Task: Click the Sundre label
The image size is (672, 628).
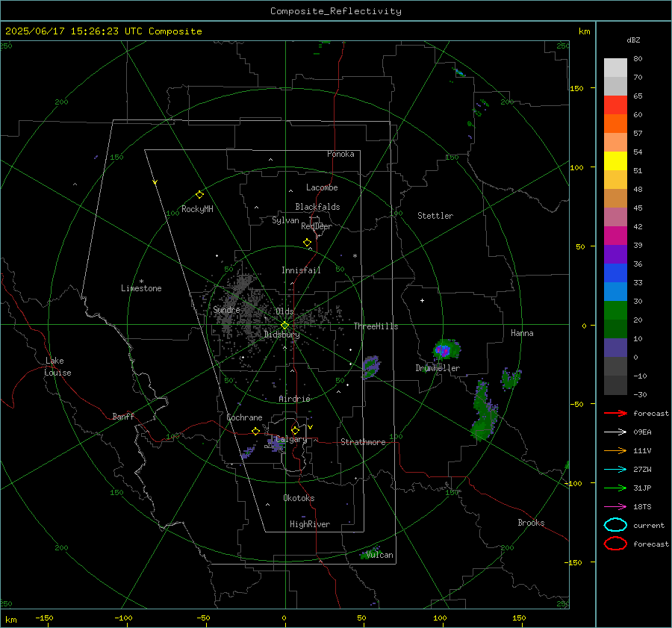Action: (x=226, y=310)
